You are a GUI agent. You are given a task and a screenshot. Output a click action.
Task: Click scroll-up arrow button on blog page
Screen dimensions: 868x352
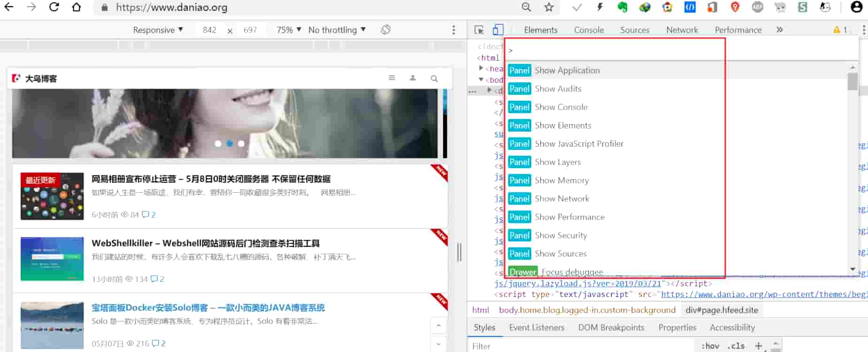438,325
